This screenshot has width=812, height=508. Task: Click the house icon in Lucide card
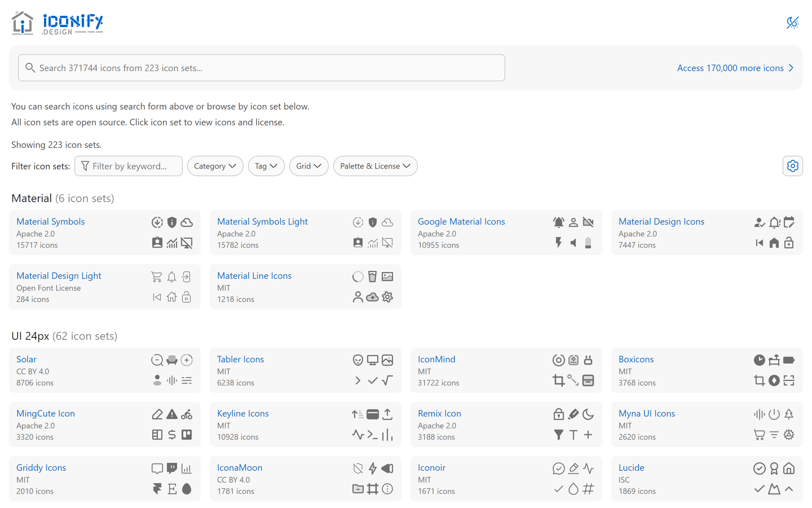789,468
